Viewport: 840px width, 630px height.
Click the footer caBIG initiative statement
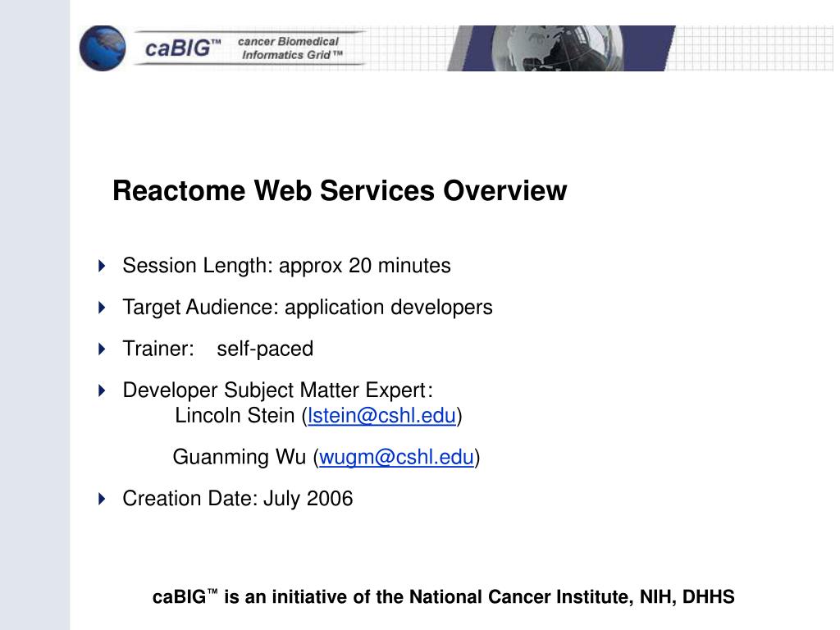click(x=444, y=597)
